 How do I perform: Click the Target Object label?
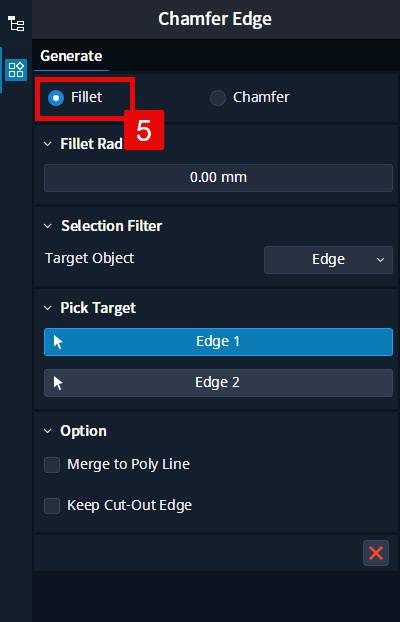click(x=90, y=258)
